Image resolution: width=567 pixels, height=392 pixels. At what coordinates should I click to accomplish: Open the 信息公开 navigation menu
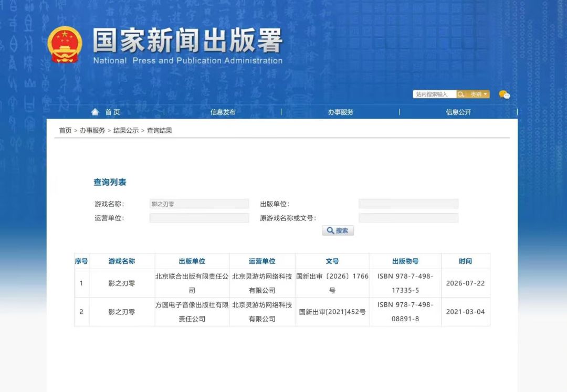pyautogui.click(x=458, y=112)
